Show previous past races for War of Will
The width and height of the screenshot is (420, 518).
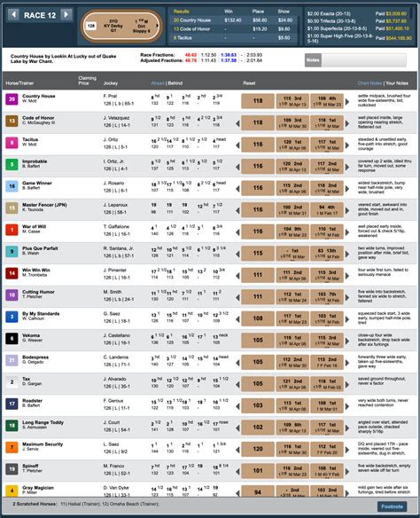coord(237,232)
